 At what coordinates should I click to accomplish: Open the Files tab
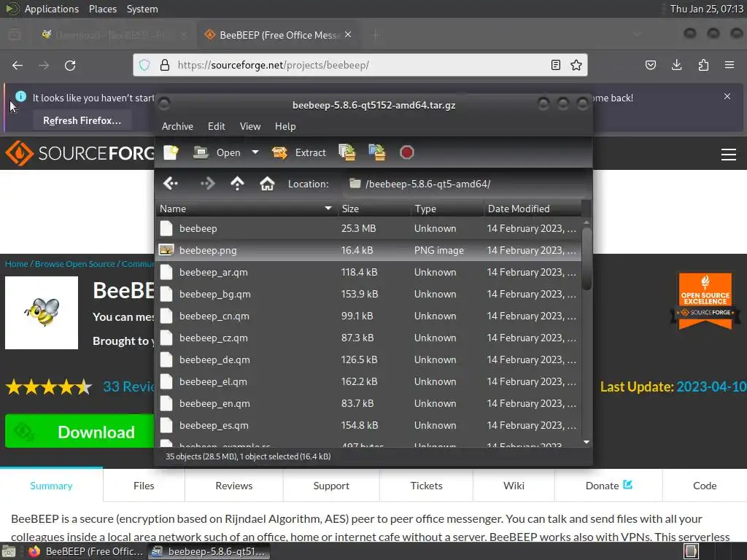[x=144, y=486]
